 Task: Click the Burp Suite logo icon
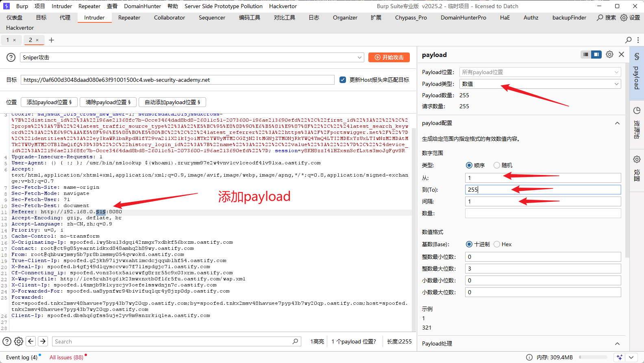[6, 6]
